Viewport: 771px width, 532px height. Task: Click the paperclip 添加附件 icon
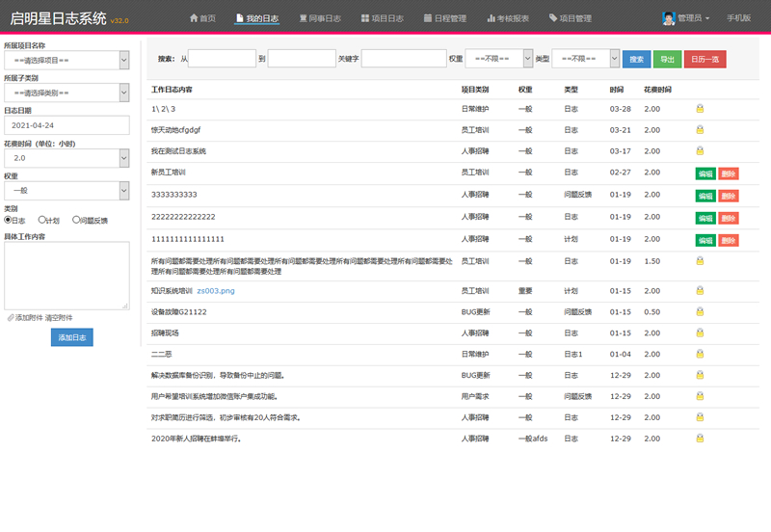(x=11, y=317)
